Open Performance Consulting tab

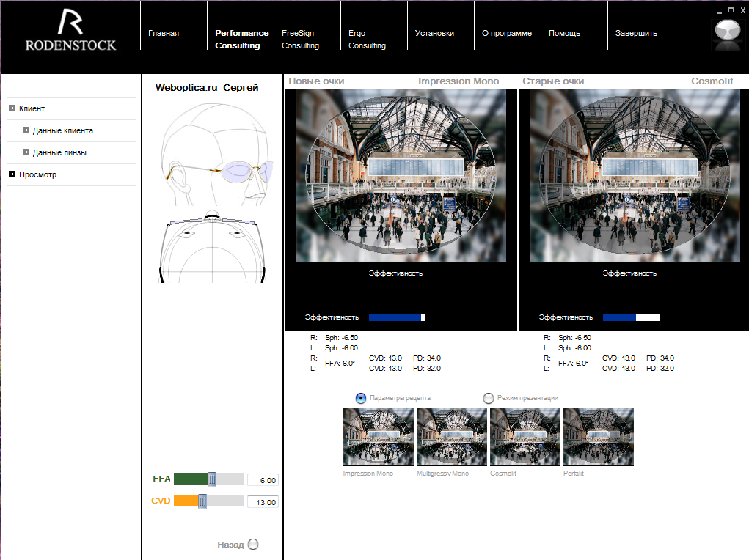pyautogui.click(x=241, y=39)
